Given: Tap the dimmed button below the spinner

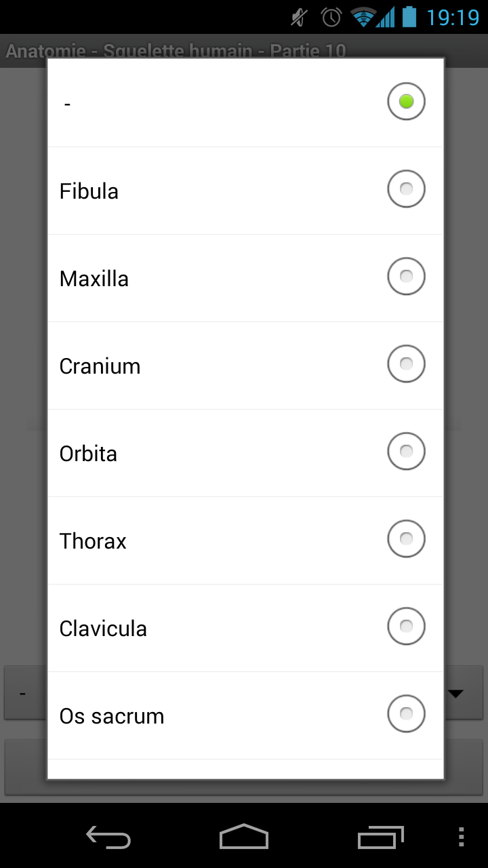Looking at the screenshot, I should point(244,766).
